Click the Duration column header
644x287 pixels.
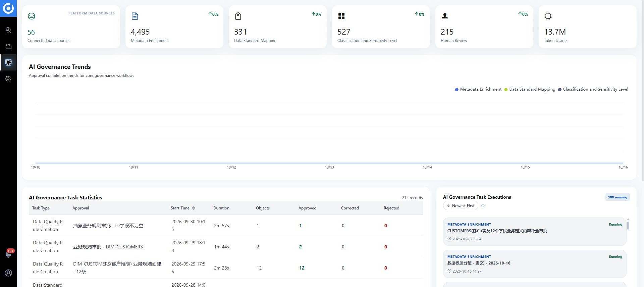pyautogui.click(x=221, y=208)
